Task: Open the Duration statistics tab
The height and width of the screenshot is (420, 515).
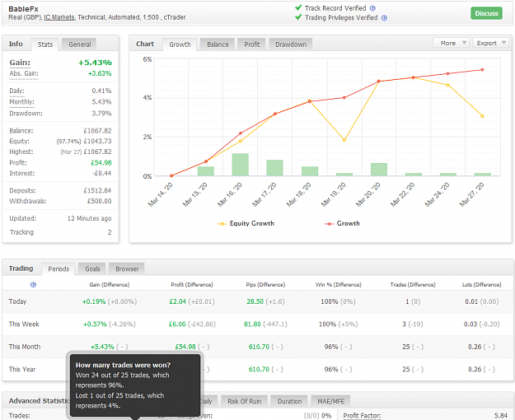Action: [x=289, y=401]
